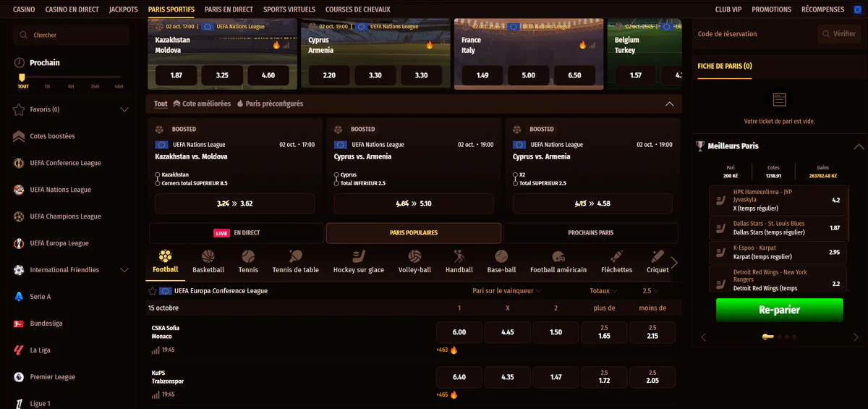Open the Jackpots menu
Image resolution: width=868 pixels, height=409 pixels.
tap(124, 9)
